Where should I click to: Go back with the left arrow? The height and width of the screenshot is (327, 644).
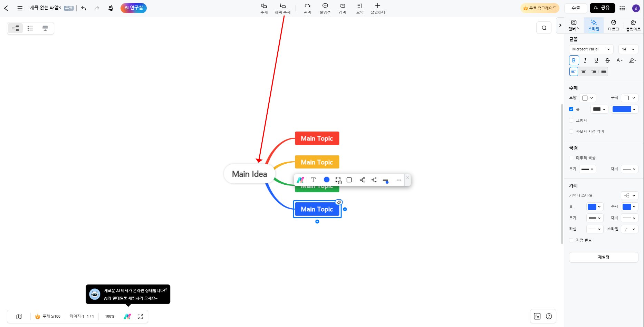click(x=6, y=8)
